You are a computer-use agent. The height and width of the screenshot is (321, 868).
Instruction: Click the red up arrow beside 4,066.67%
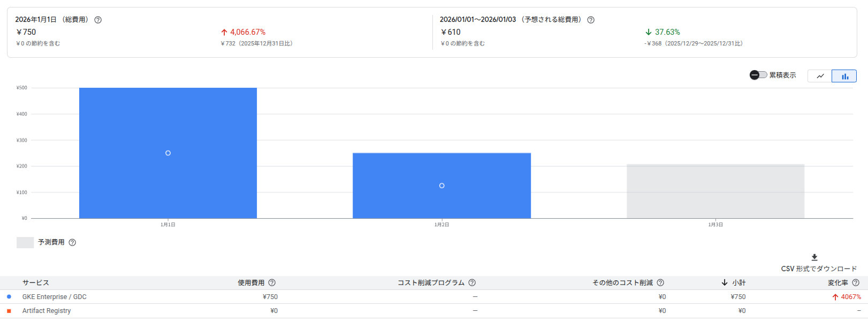[x=224, y=32]
